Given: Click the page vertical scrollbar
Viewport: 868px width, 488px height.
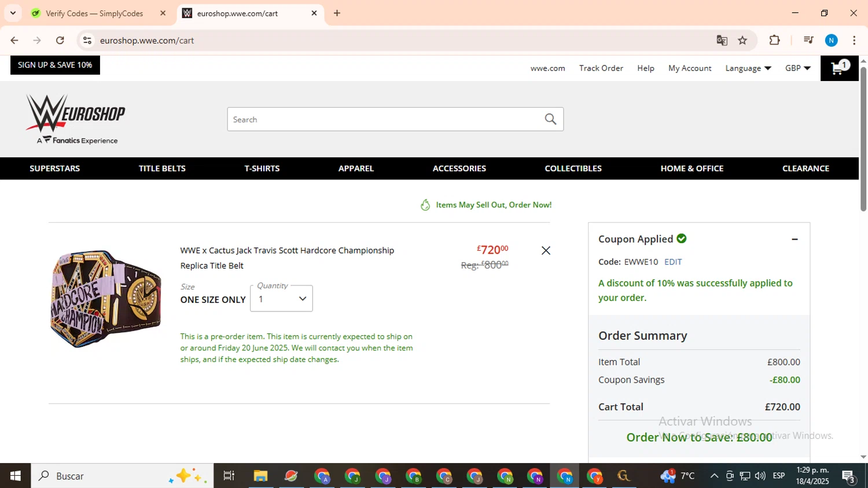Looking at the screenshot, I should click(x=863, y=139).
